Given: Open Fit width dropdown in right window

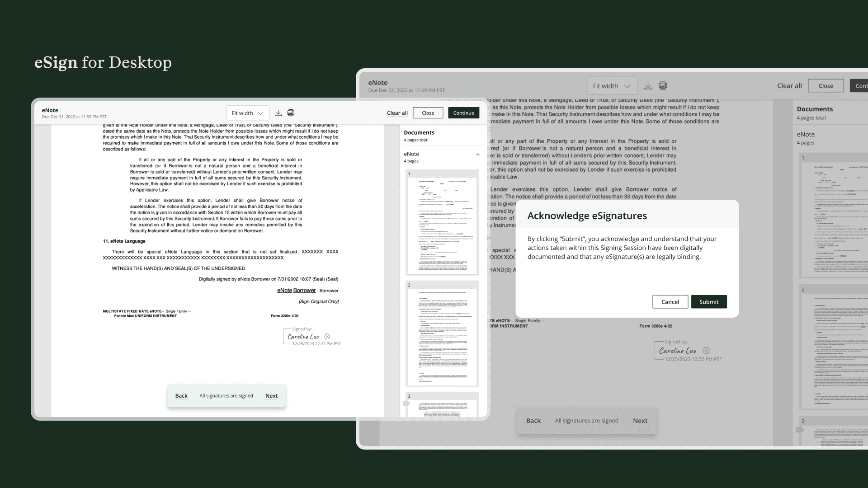Looking at the screenshot, I should (612, 86).
